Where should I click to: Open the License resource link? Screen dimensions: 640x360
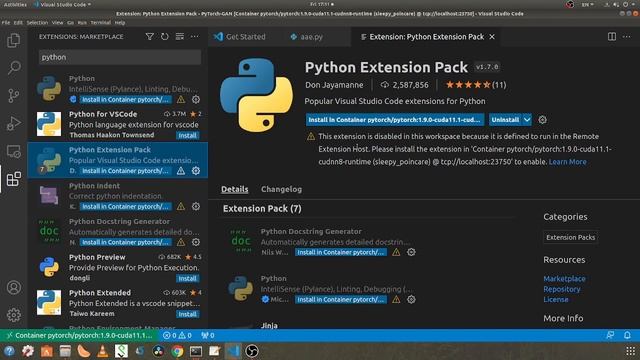[x=556, y=300]
